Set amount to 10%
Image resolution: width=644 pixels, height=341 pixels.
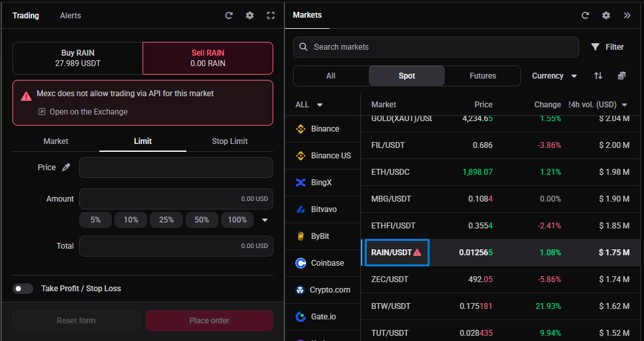(x=131, y=220)
